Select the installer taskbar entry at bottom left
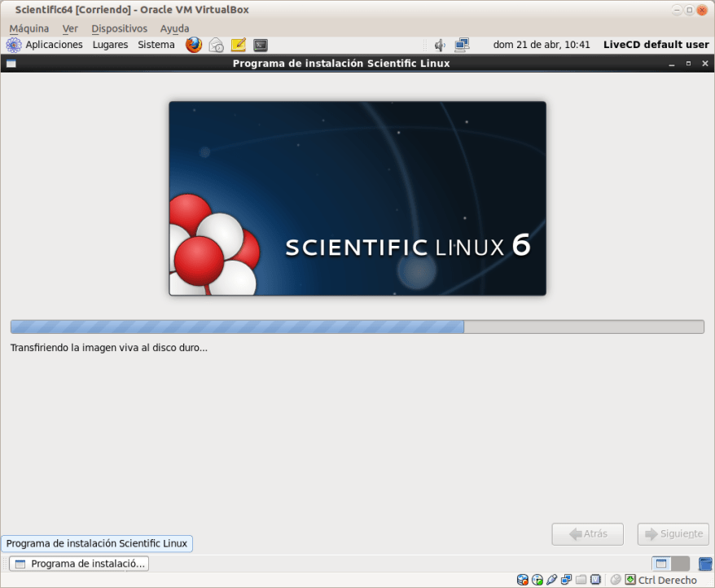Viewport: 715px width, 588px height. 77,563
